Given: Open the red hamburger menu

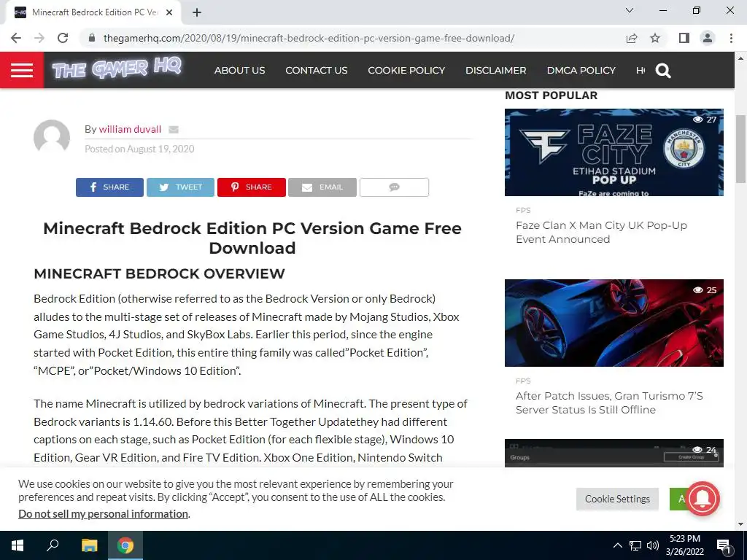Looking at the screenshot, I should [x=22, y=70].
